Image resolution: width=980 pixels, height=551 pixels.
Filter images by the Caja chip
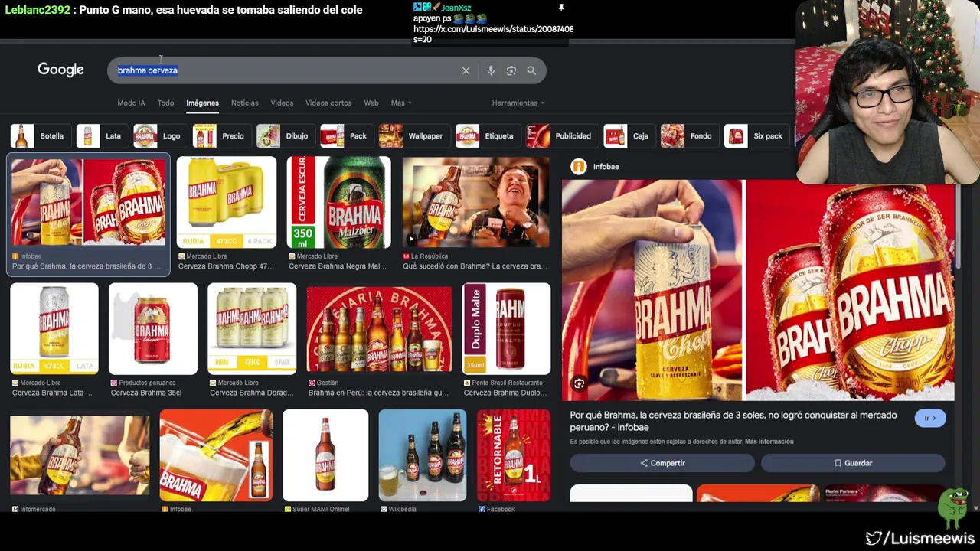click(629, 136)
